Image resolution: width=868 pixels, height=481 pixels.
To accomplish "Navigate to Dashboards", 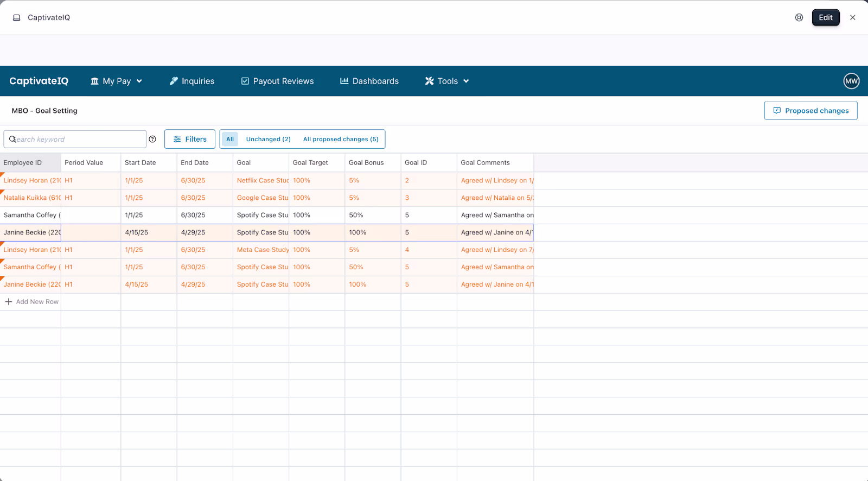I will [x=369, y=81].
